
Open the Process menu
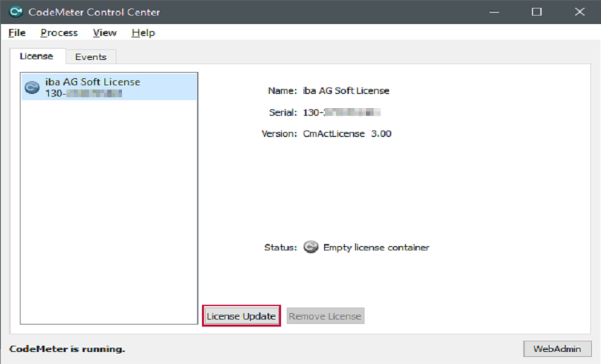(59, 33)
